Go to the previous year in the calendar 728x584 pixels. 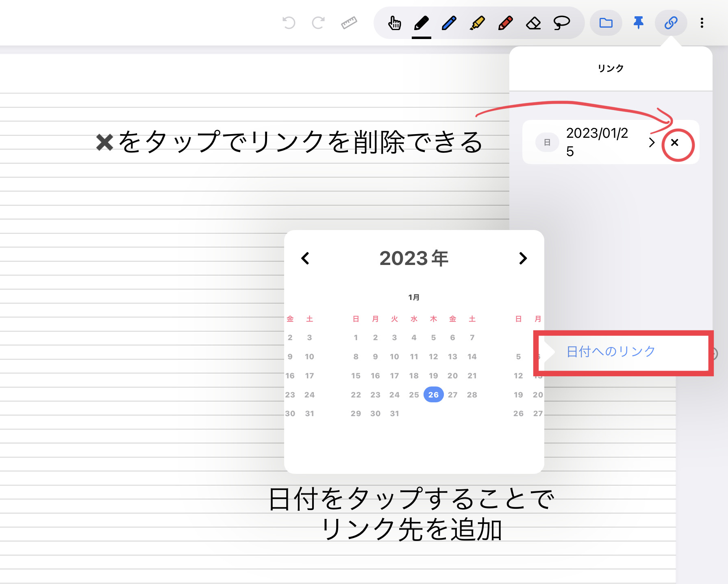click(x=305, y=258)
